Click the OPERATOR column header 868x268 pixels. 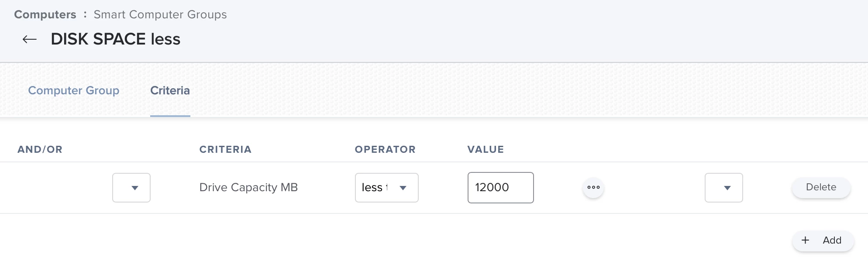[x=385, y=149]
